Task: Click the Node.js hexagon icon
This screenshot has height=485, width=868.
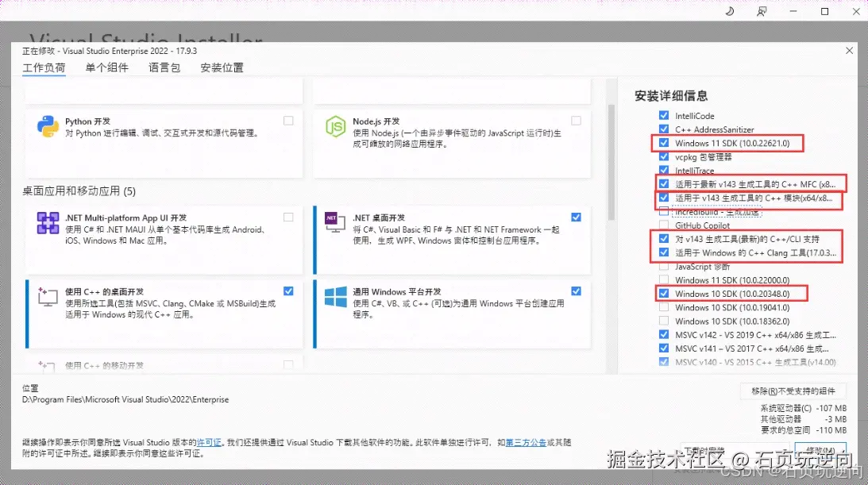Action: point(333,125)
